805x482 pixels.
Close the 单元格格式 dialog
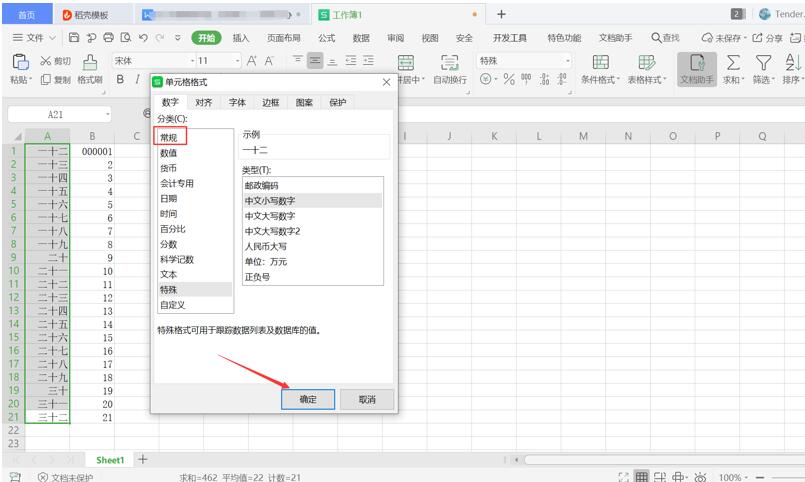[x=387, y=82]
